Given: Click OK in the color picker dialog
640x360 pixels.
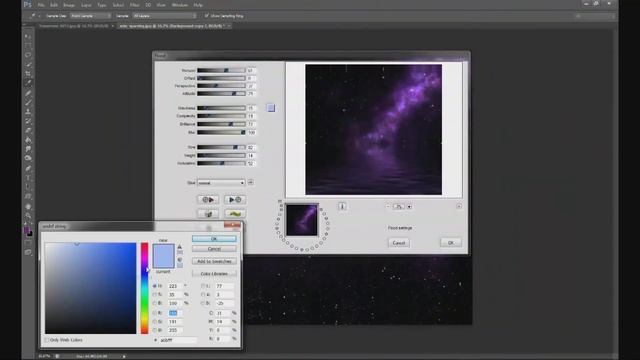Looking at the screenshot, I should [x=214, y=239].
